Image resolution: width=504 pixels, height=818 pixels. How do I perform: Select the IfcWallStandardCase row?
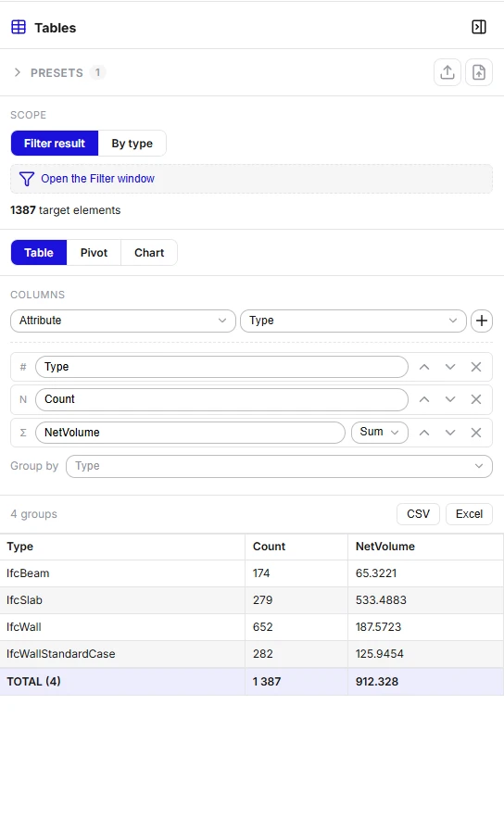coord(252,654)
